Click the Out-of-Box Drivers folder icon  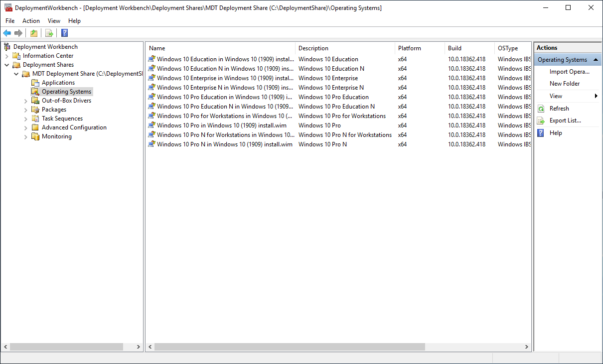click(35, 101)
